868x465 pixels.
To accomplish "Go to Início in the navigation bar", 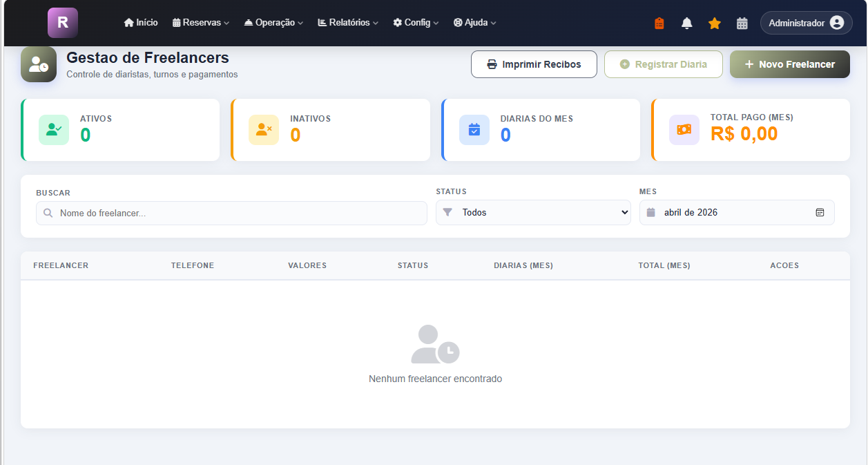I will pyautogui.click(x=141, y=23).
